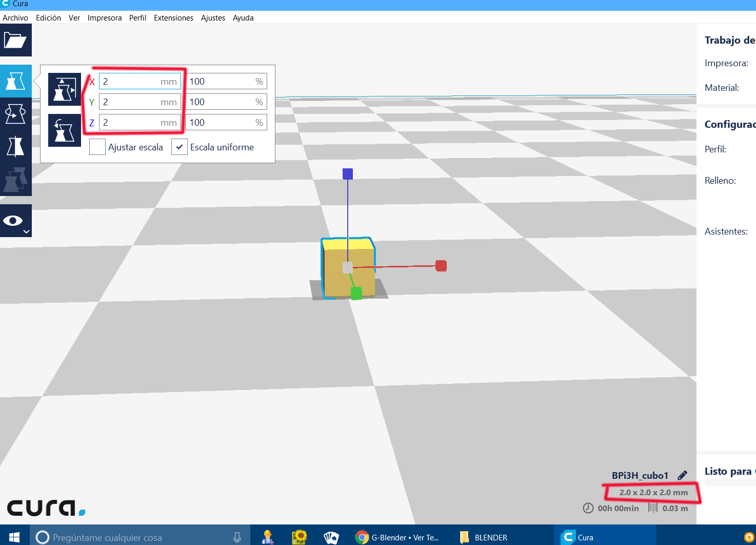Click the green Y-axis scale handle
Image resolution: width=756 pixels, height=545 pixels.
tap(356, 294)
